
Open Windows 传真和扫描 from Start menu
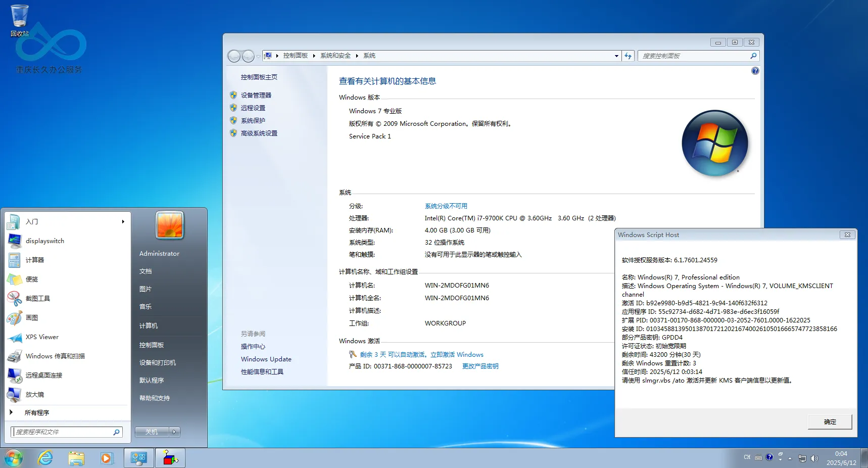pyautogui.click(x=68, y=356)
